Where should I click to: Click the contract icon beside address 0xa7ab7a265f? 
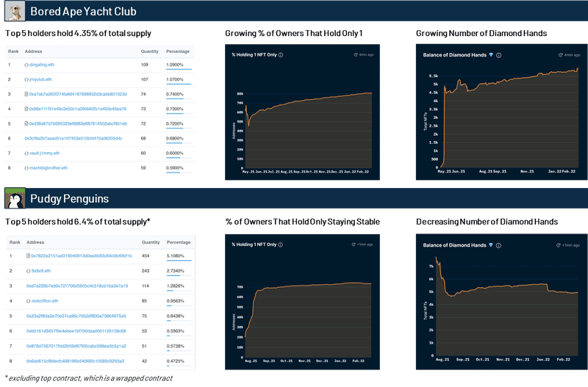(26, 94)
